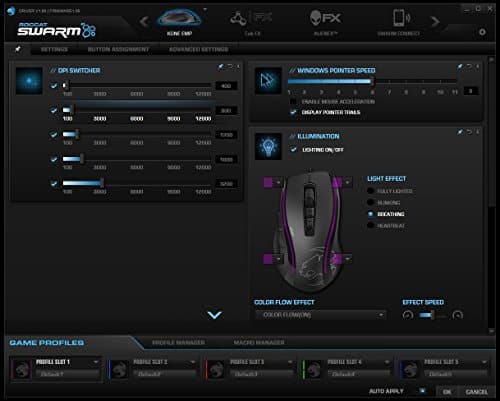
Task: Click the Profile Slot 1 ROCCAT icon
Action: click(x=22, y=369)
